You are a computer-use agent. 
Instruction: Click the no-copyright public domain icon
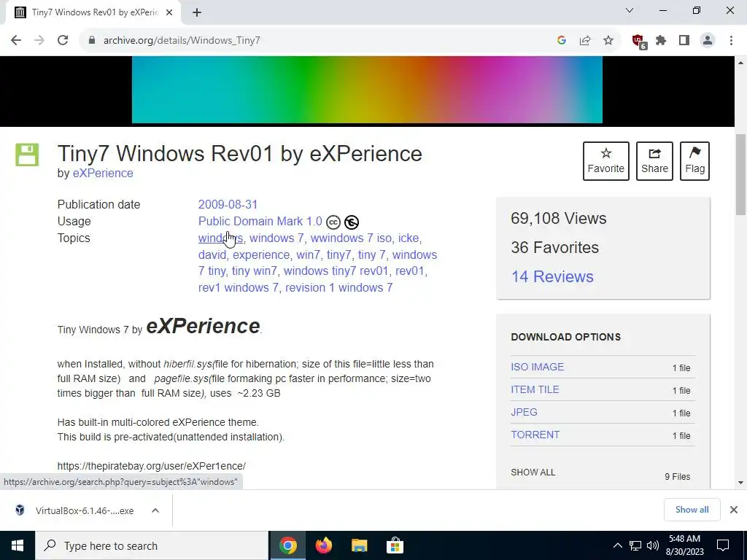click(x=352, y=222)
